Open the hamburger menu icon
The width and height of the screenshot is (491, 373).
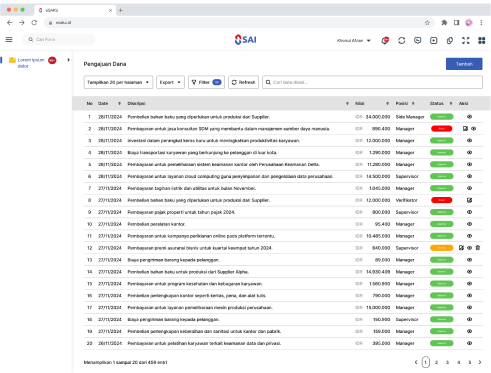click(9, 40)
